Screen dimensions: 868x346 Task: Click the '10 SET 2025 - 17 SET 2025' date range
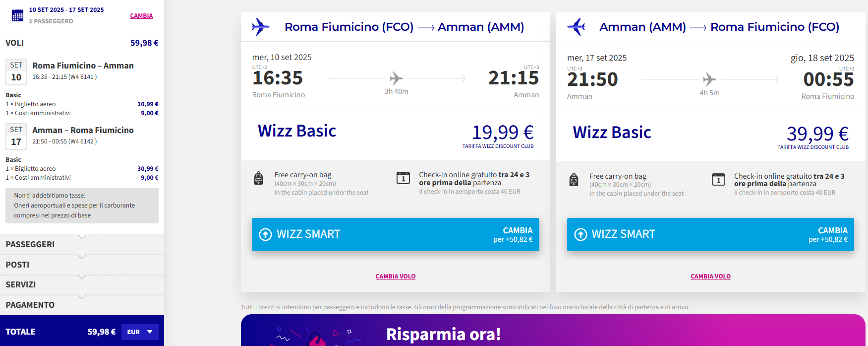[66, 10]
